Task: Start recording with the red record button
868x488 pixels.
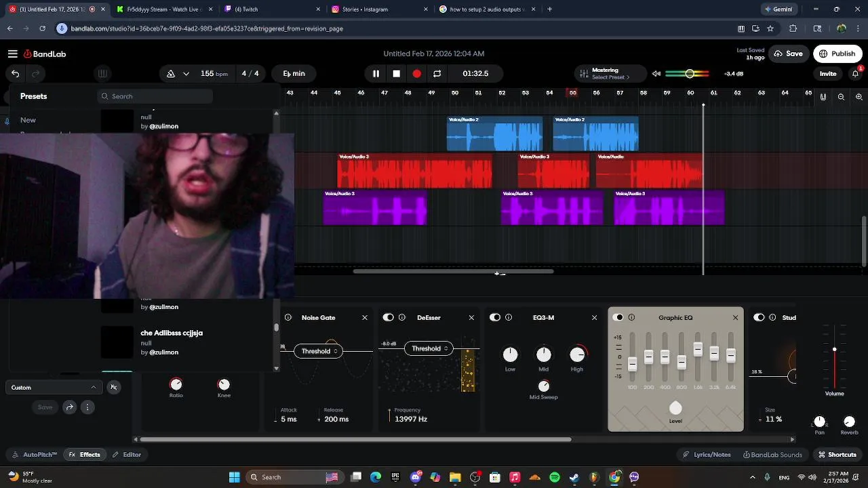Action: pyautogui.click(x=416, y=73)
